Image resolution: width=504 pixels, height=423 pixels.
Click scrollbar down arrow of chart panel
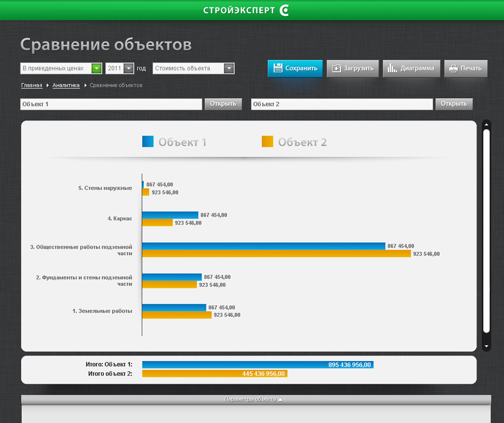point(486,346)
